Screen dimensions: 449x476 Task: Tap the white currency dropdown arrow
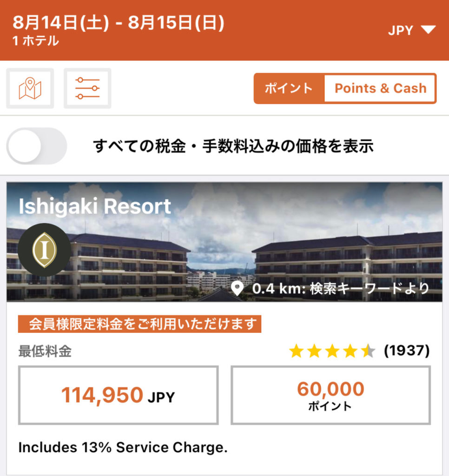pos(428,31)
